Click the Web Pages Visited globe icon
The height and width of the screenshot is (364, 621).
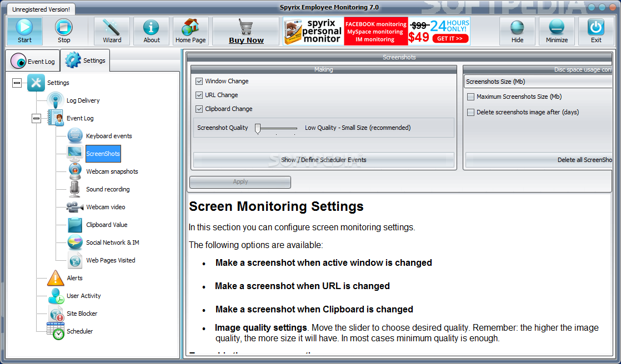pyautogui.click(x=75, y=260)
